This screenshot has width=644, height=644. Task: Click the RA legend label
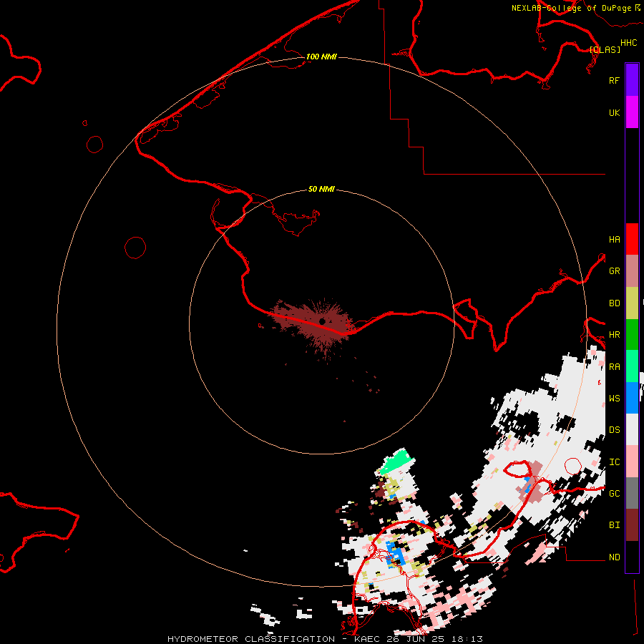coord(614,367)
